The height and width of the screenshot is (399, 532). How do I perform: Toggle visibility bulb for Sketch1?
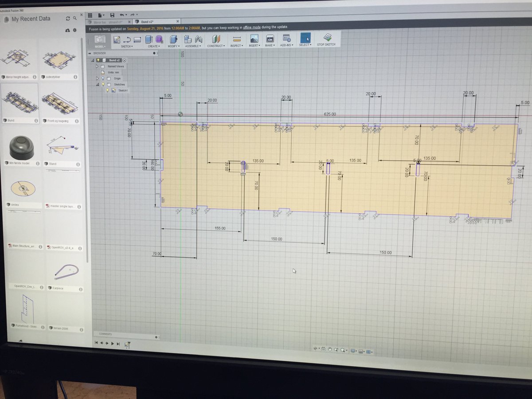coord(107,90)
